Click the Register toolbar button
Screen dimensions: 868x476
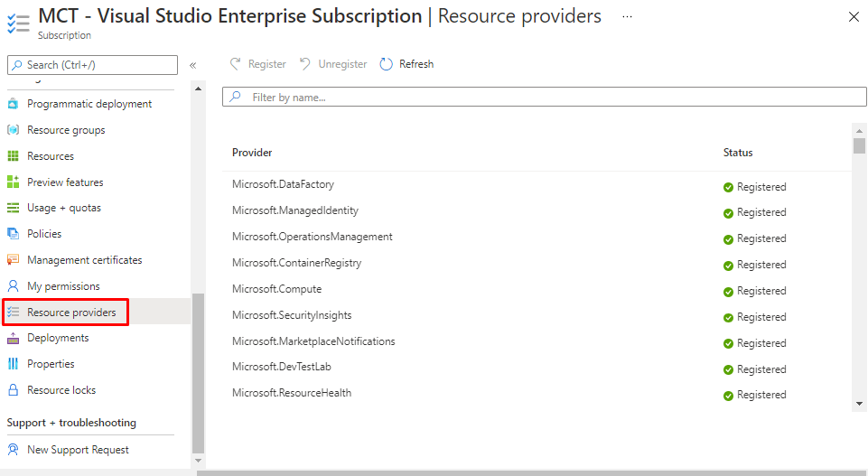point(258,64)
